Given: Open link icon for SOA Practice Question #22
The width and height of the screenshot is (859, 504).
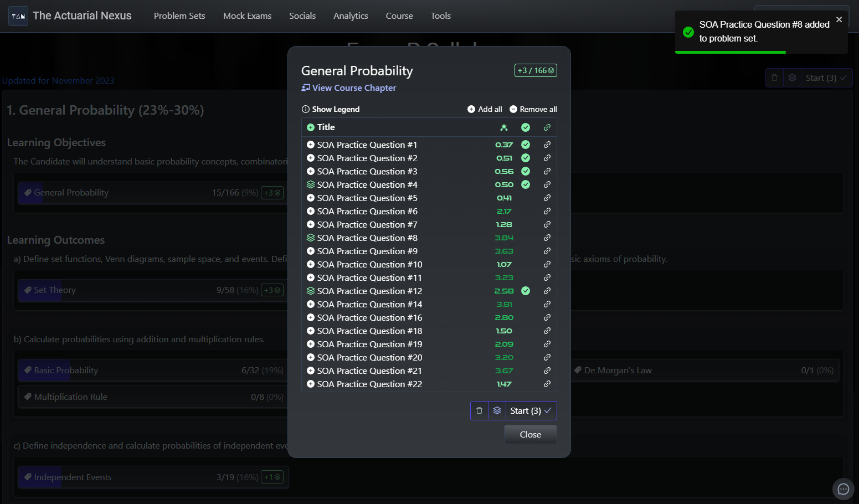Looking at the screenshot, I should tap(547, 384).
